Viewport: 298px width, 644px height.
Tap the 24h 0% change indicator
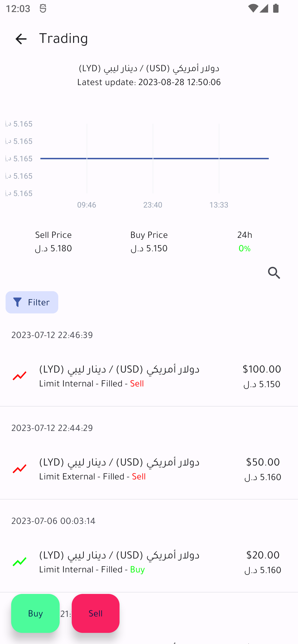point(244,248)
